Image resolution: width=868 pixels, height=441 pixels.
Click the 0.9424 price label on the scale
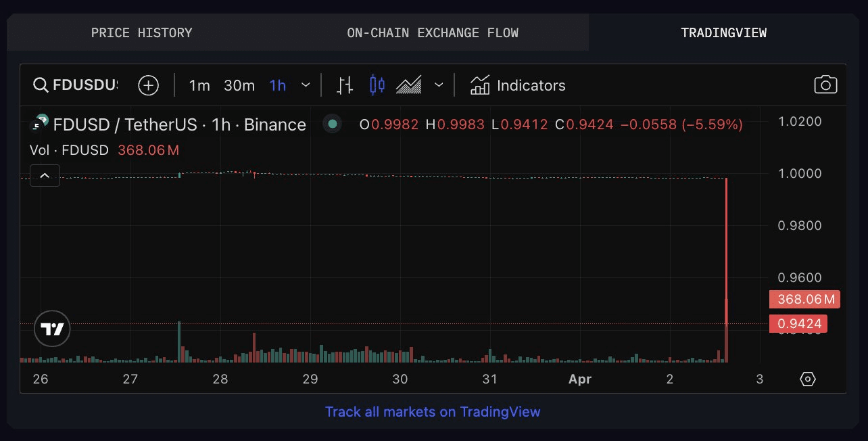click(799, 323)
